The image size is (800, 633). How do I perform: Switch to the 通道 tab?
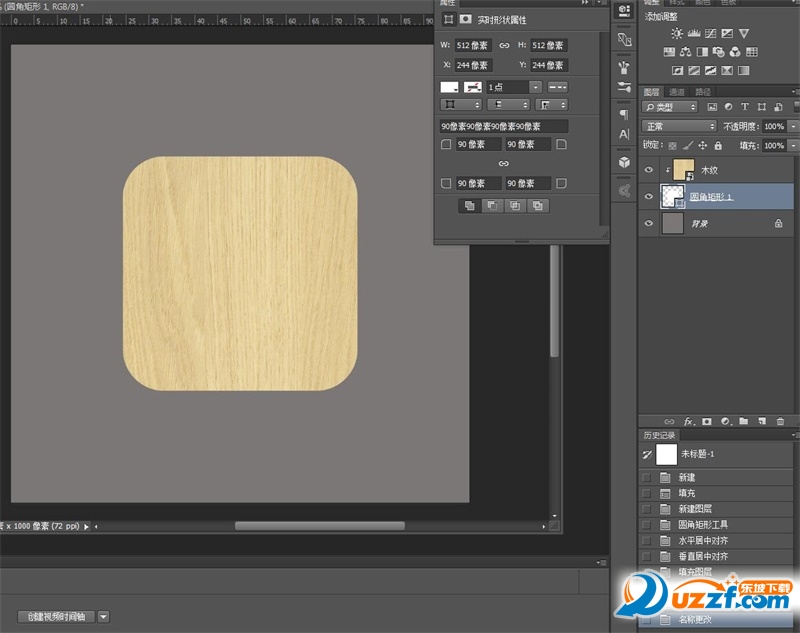click(x=678, y=92)
